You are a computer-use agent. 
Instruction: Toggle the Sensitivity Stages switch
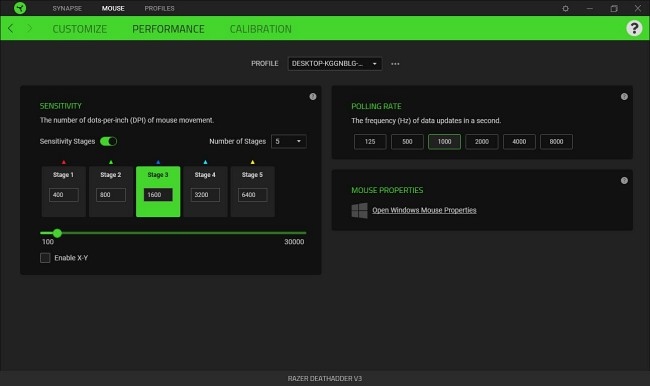pyautogui.click(x=109, y=141)
